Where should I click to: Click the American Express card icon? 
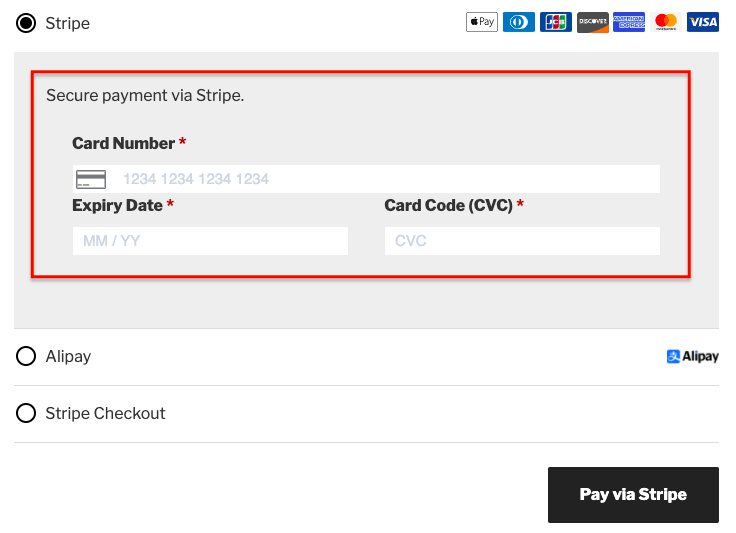(x=629, y=22)
